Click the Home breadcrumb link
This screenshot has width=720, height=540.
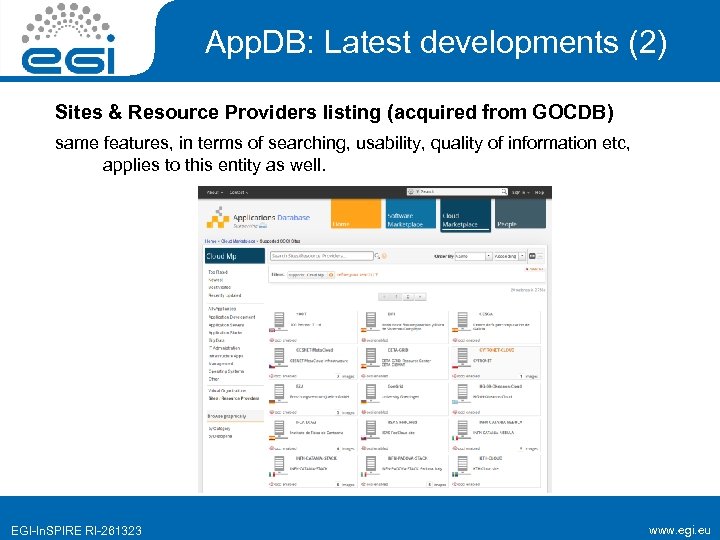point(211,241)
